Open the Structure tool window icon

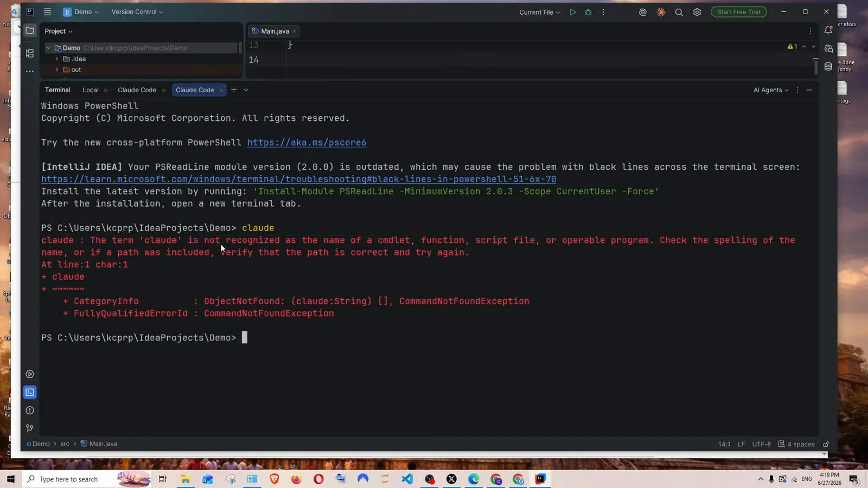(x=30, y=53)
